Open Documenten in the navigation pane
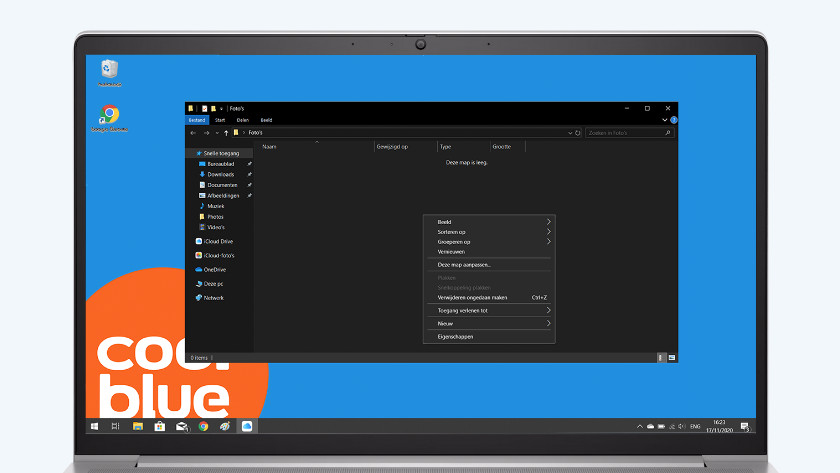The image size is (840, 473). click(x=221, y=185)
